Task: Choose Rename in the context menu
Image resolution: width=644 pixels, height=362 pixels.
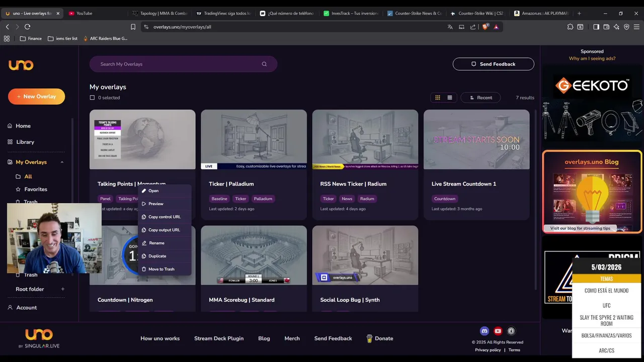Action: (165, 243)
